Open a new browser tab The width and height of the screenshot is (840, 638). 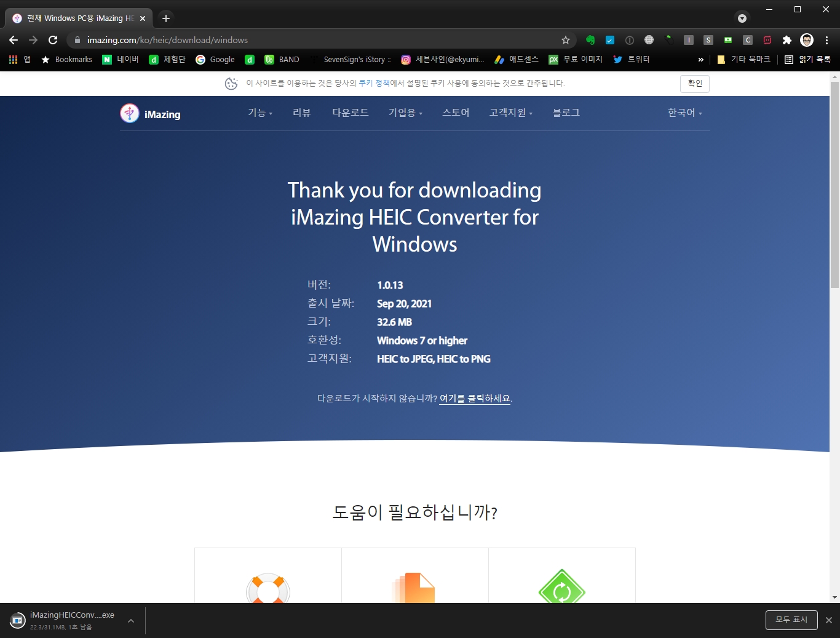[x=166, y=18]
